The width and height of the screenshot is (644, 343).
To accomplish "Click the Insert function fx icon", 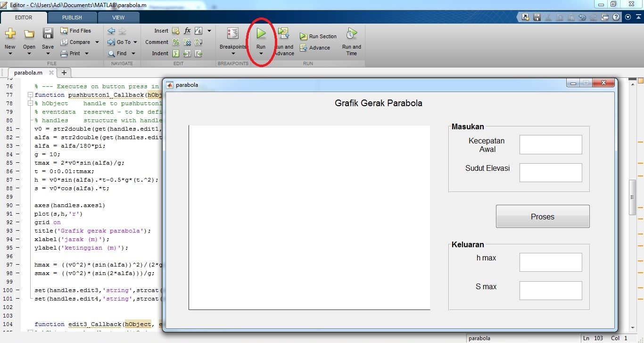I will pyautogui.click(x=187, y=31).
